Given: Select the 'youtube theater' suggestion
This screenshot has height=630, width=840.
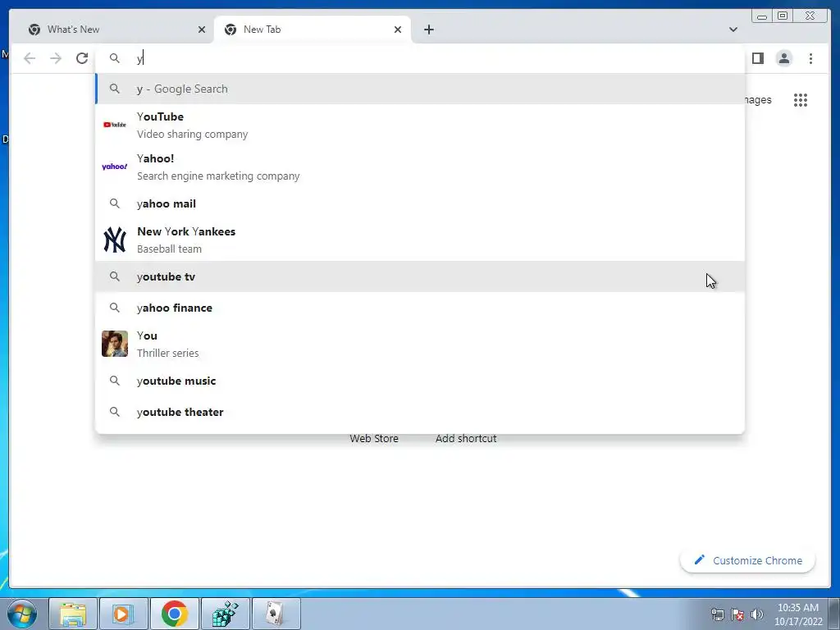Looking at the screenshot, I should point(420,412).
